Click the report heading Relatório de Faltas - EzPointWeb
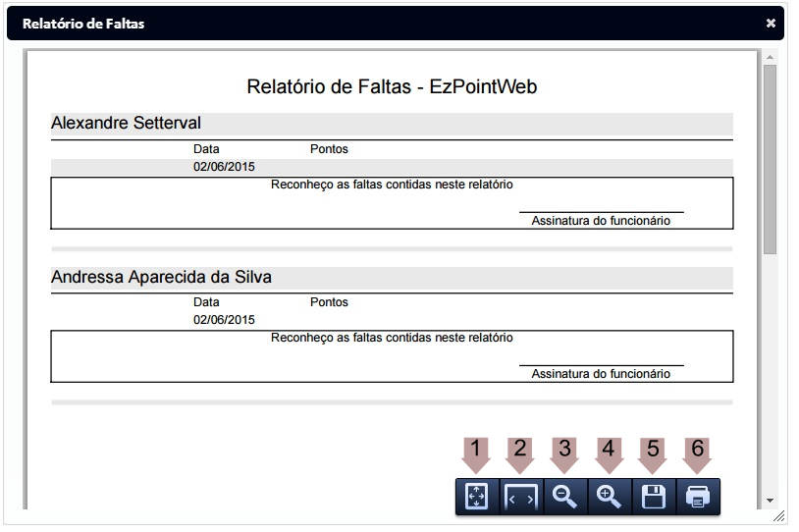799x532 pixels. click(392, 87)
